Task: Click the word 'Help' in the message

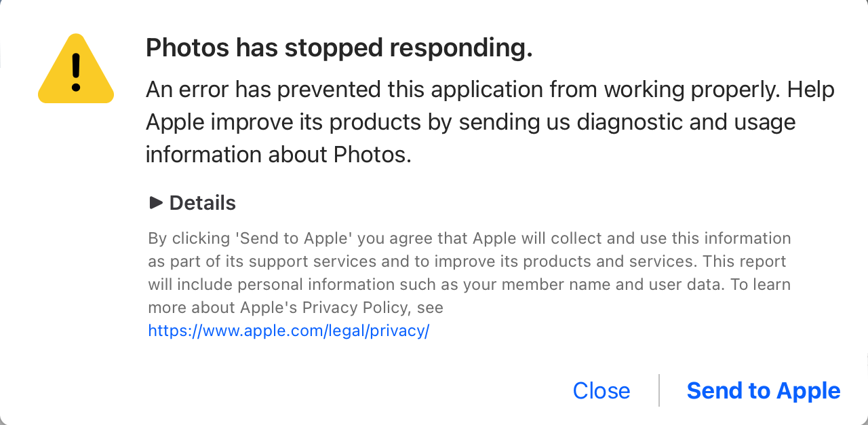Action: 811,90
